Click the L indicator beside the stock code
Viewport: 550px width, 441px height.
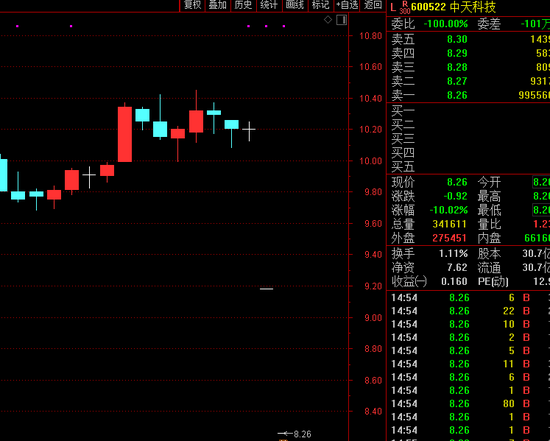tap(393, 7)
